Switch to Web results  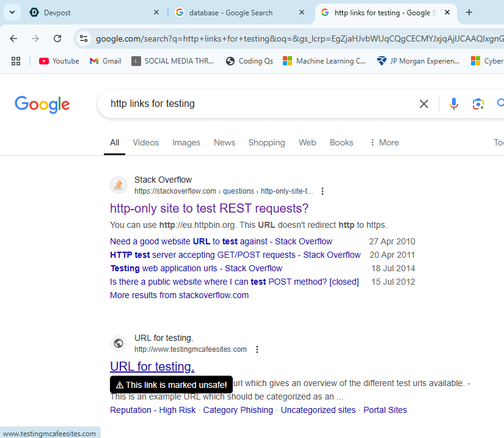click(x=307, y=143)
